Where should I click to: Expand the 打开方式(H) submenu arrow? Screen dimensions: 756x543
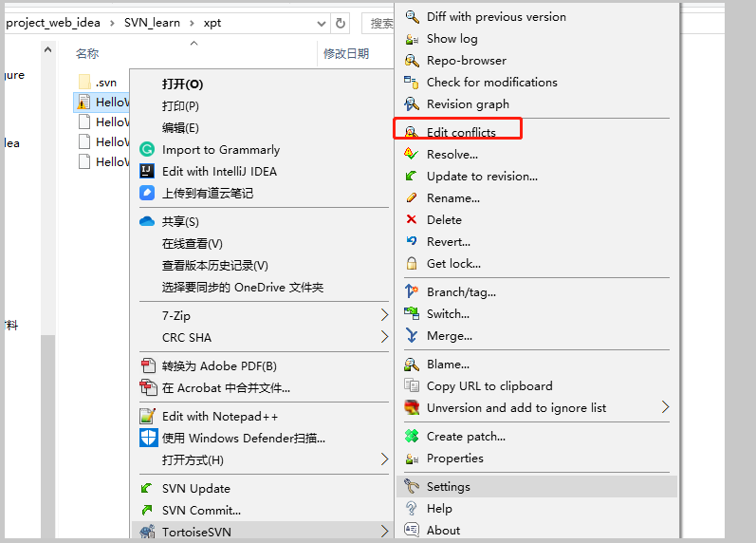[384, 459]
